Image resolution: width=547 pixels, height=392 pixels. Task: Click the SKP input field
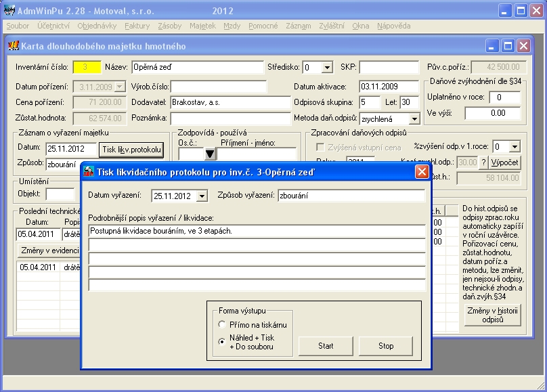click(x=389, y=67)
